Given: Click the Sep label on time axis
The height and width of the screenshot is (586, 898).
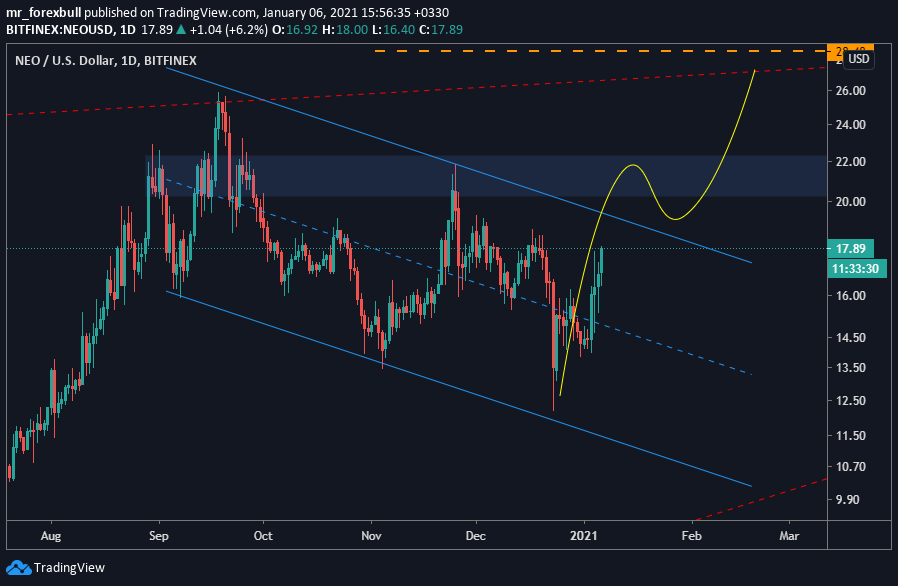Looking at the screenshot, I should 159,536.
